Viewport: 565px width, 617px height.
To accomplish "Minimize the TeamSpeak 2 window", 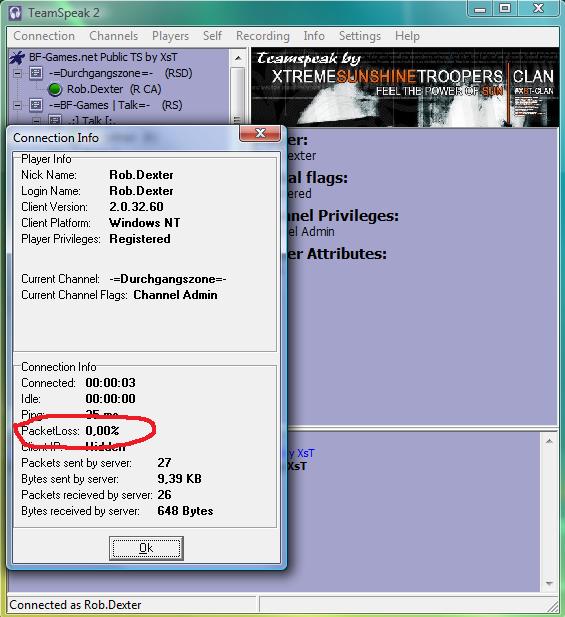I will click(x=480, y=9).
